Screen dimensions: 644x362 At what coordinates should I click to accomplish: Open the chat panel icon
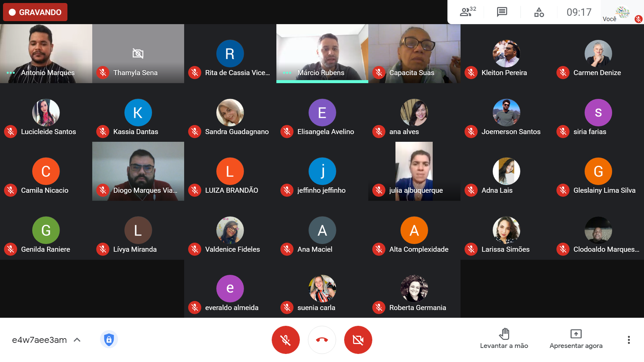[502, 12]
